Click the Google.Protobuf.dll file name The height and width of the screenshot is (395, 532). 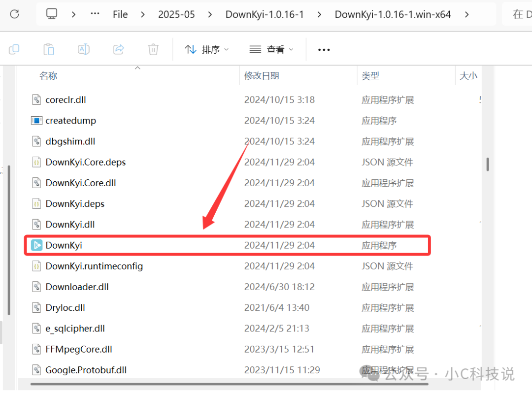tap(86, 370)
